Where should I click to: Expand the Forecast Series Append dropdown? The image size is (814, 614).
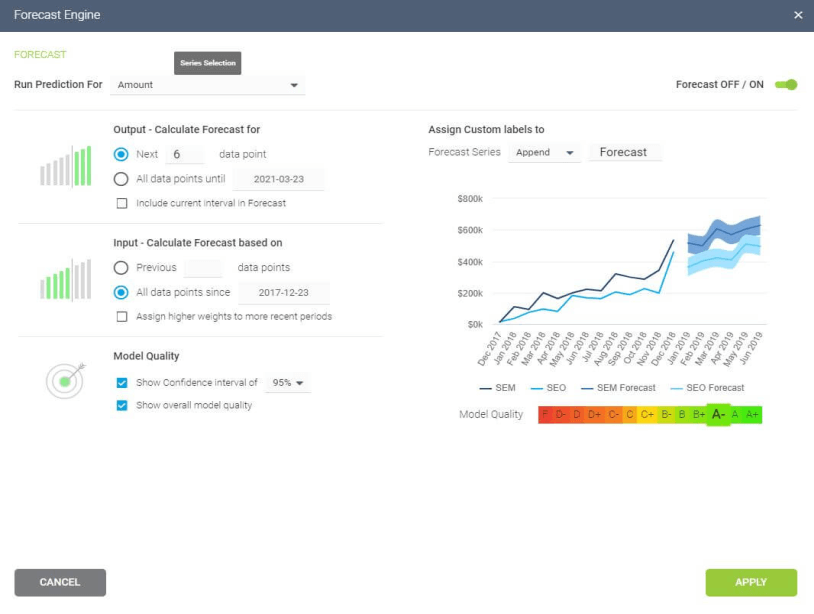click(x=544, y=153)
